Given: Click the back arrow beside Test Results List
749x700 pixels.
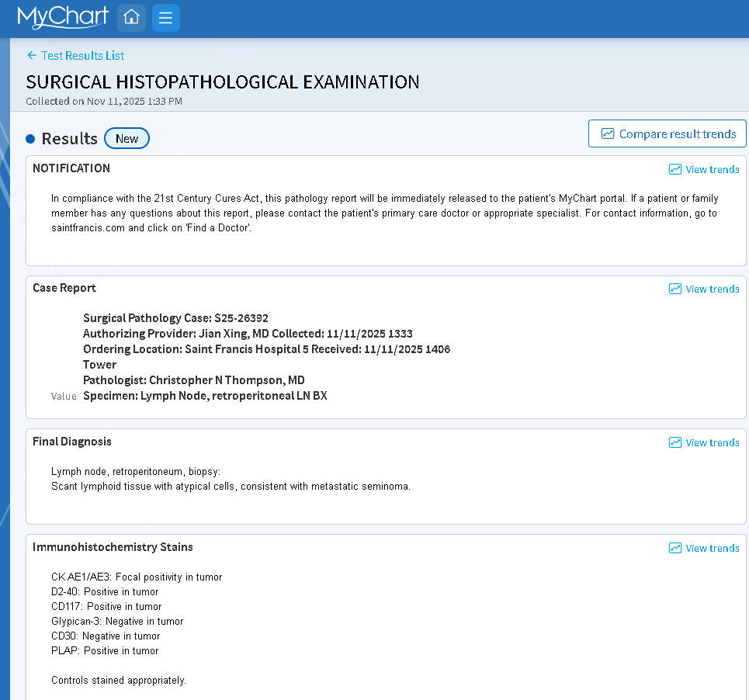Looking at the screenshot, I should coord(32,55).
